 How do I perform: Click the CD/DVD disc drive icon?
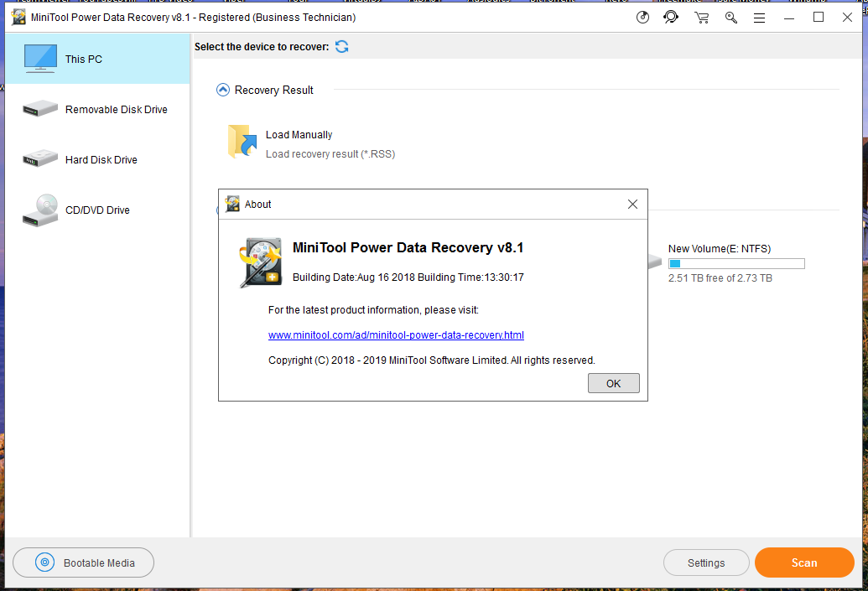(40, 210)
